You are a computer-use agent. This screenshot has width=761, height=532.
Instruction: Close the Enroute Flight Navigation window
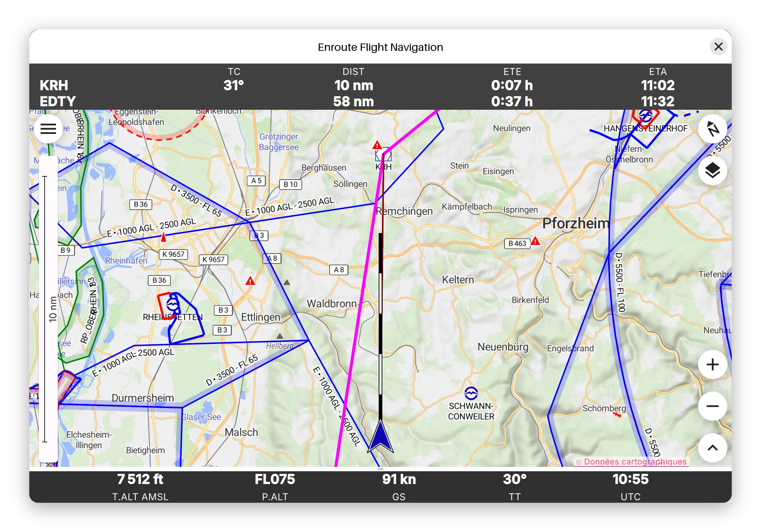[718, 47]
